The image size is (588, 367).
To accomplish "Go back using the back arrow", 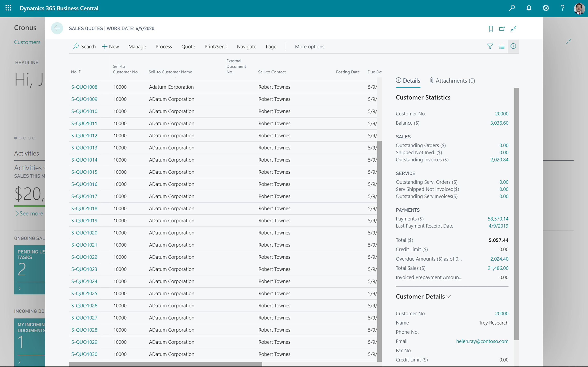I will (57, 28).
